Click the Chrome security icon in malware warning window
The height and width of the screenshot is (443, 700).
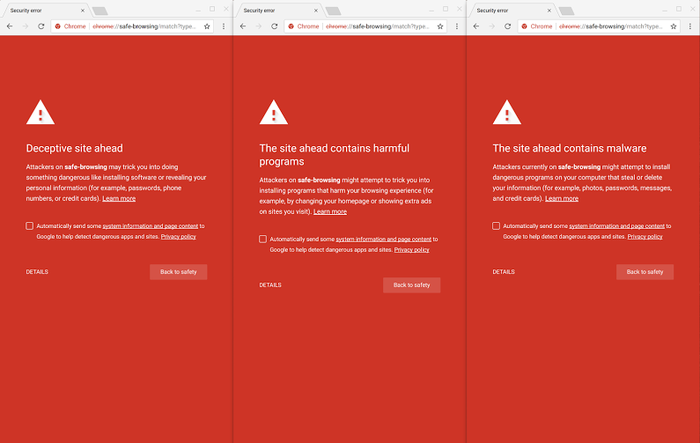(x=524, y=26)
